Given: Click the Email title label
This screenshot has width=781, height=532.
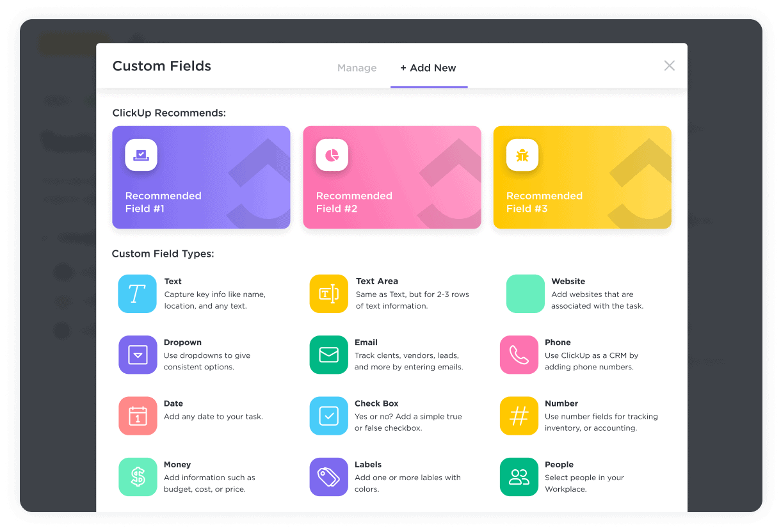Looking at the screenshot, I should point(366,343).
